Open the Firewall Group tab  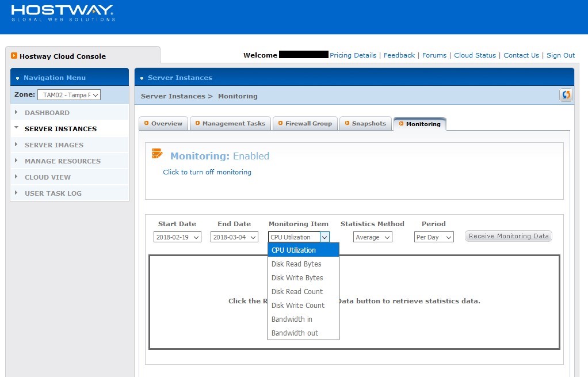pyautogui.click(x=306, y=123)
